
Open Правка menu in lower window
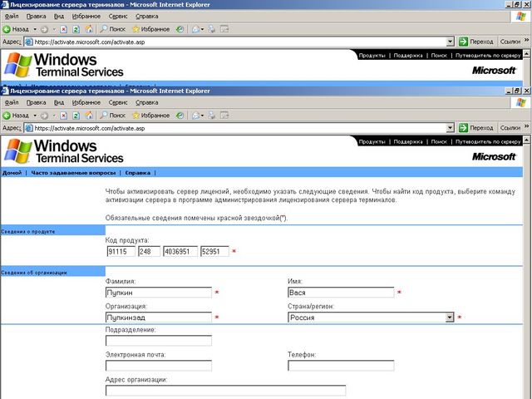[36, 102]
